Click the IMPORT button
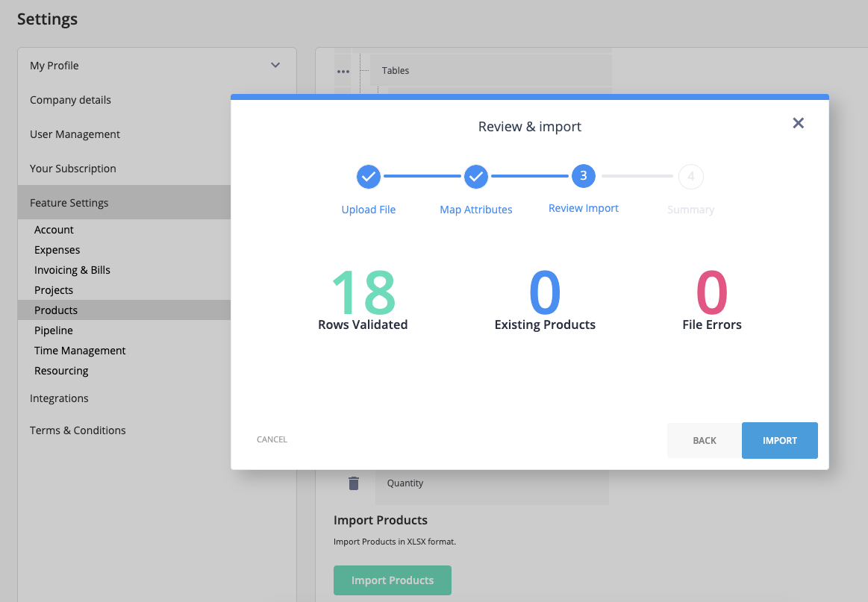The width and height of the screenshot is (868, 602). click(779, 440)
